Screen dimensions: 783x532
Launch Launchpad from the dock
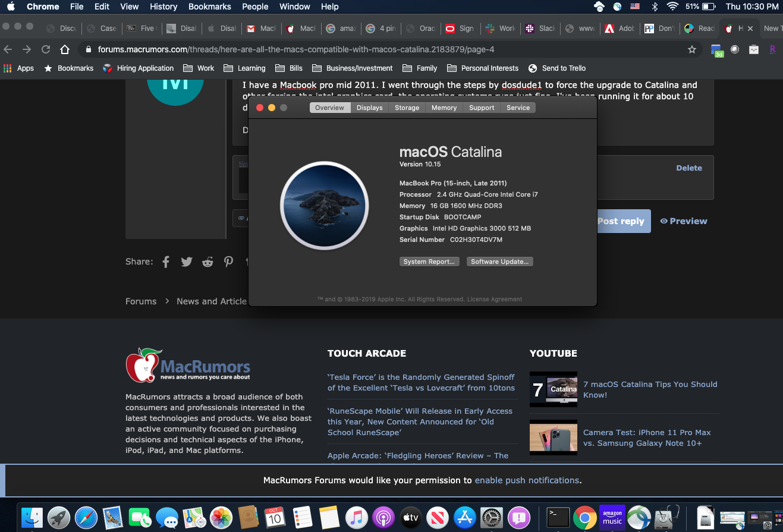tap(59, 518)
